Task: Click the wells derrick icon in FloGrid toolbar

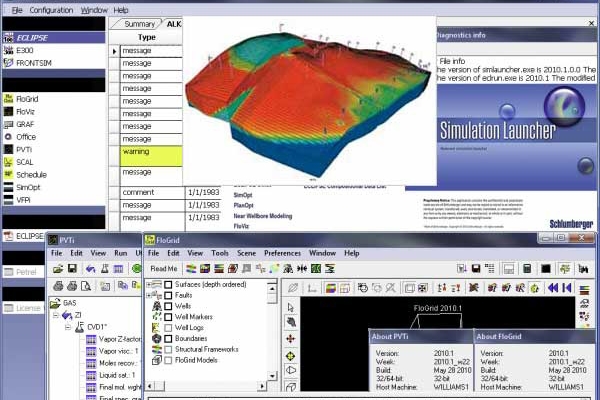Action: pyautogui.click(x=288, y=269)
